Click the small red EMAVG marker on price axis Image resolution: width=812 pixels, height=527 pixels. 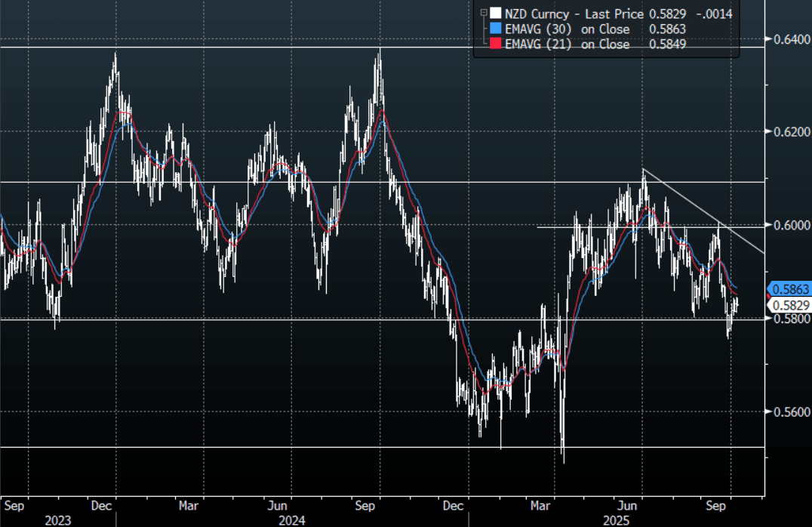769,295
